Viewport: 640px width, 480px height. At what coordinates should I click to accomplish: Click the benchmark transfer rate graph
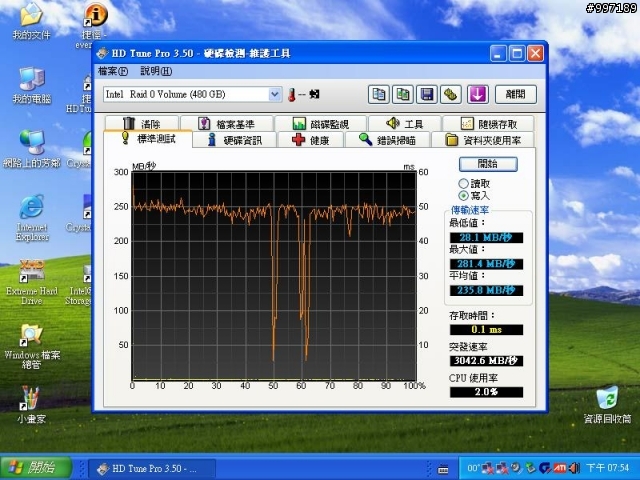(274, 276)
